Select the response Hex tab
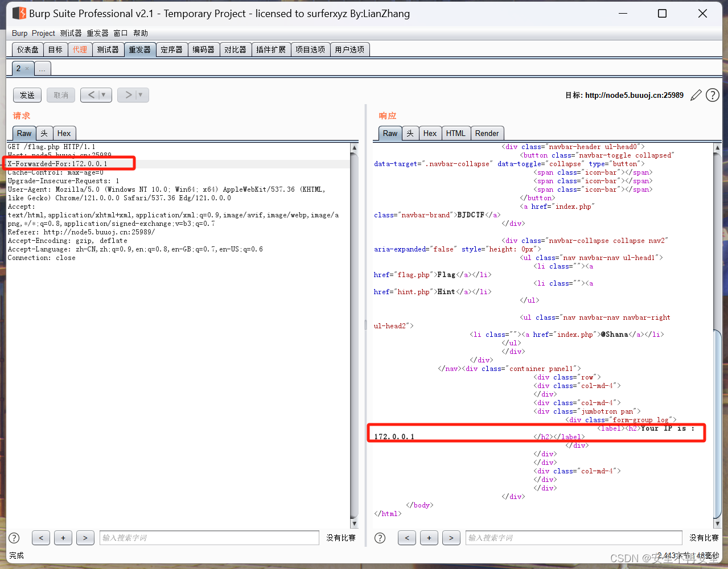Viewport: 728px width, 569px height. point(430,133)
